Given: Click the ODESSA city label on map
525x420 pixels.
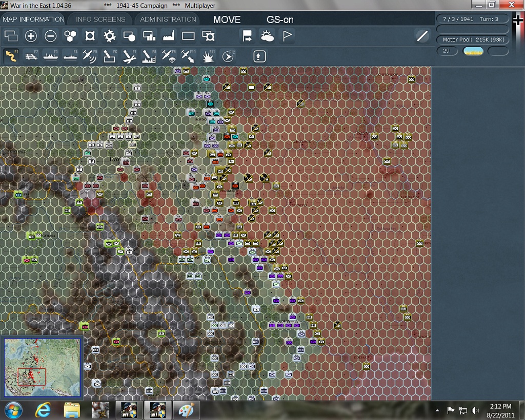Looking at the screenshot, I should [x=360, y=358].
